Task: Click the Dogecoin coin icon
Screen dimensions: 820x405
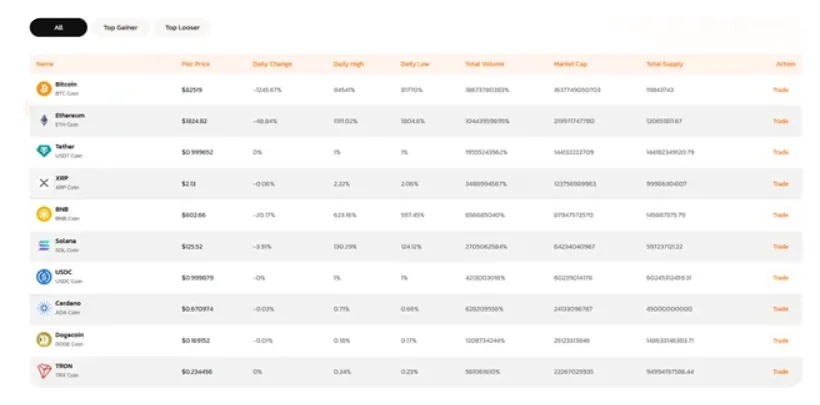Action: click(x=43, y=339)
